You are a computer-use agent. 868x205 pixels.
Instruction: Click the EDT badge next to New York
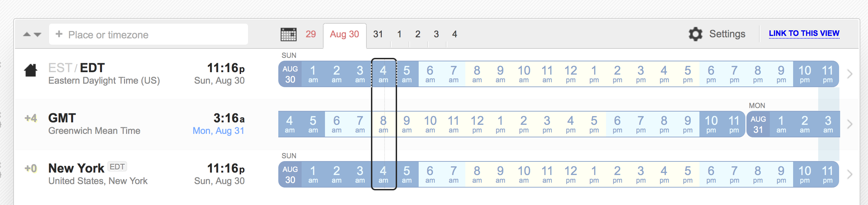[117, 167]
